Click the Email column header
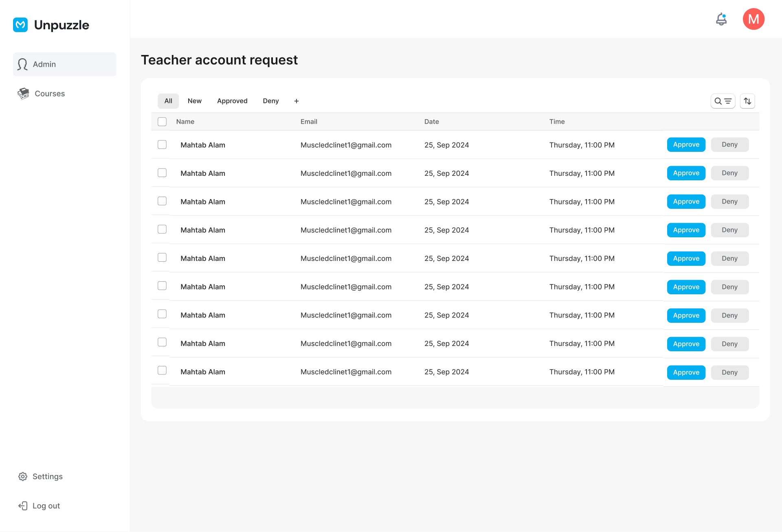 pyautogui.click(x=309, y=122)
